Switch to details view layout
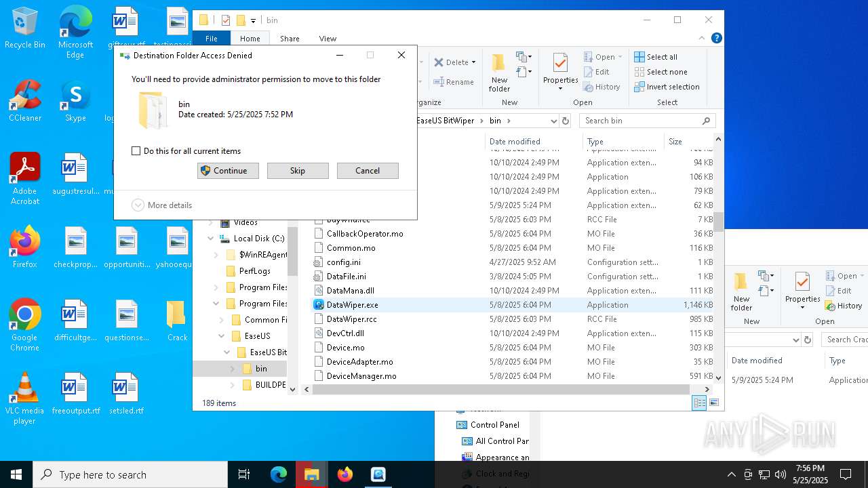 (699, 403)
